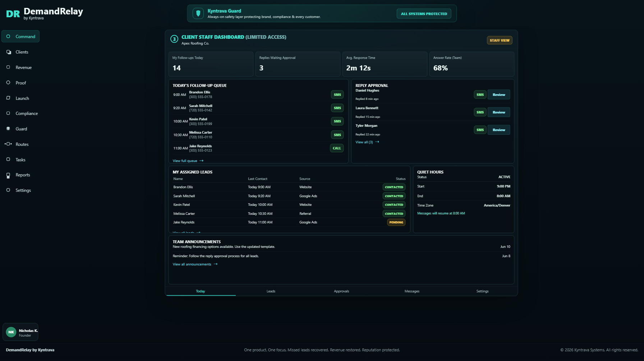Click SMS for Melissa Carter follow-up
644x361 pixels.
[x=337, y=135]
